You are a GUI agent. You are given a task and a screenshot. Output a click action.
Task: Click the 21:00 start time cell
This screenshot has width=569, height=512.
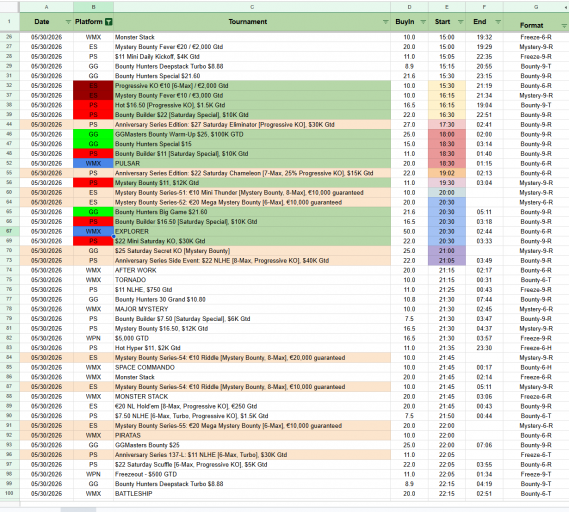tap(447, 251)
